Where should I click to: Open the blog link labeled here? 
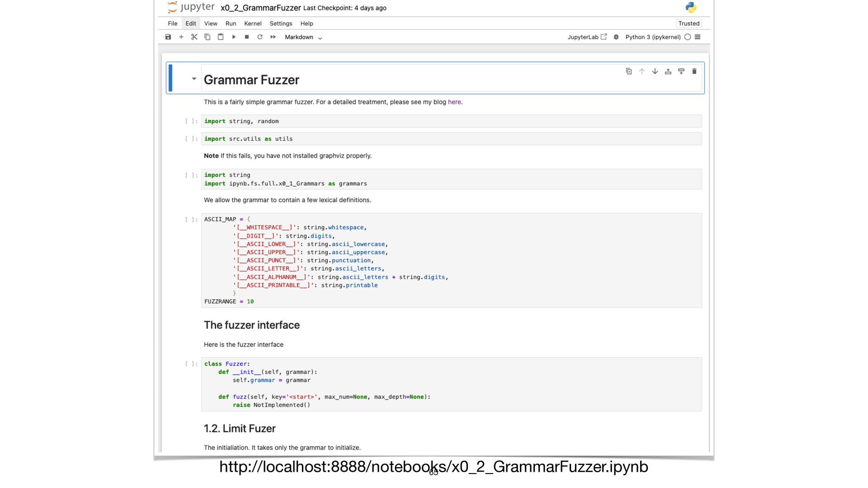[x=454, y=102]
